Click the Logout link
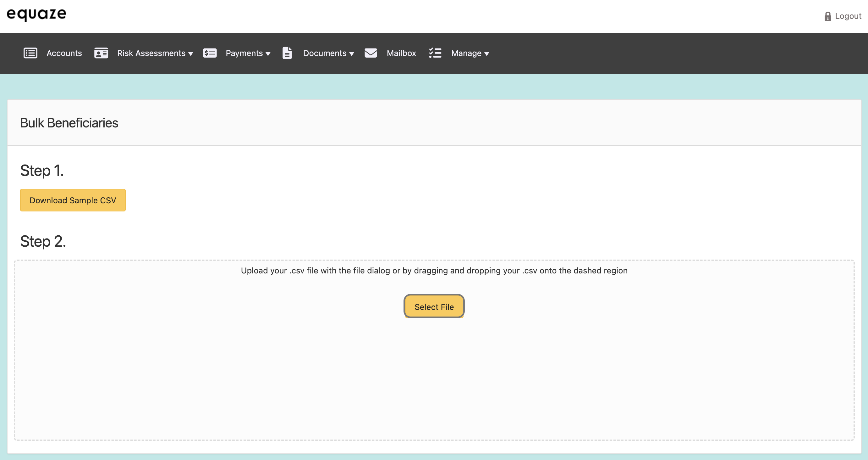The image size is (868, 460). 848,16
